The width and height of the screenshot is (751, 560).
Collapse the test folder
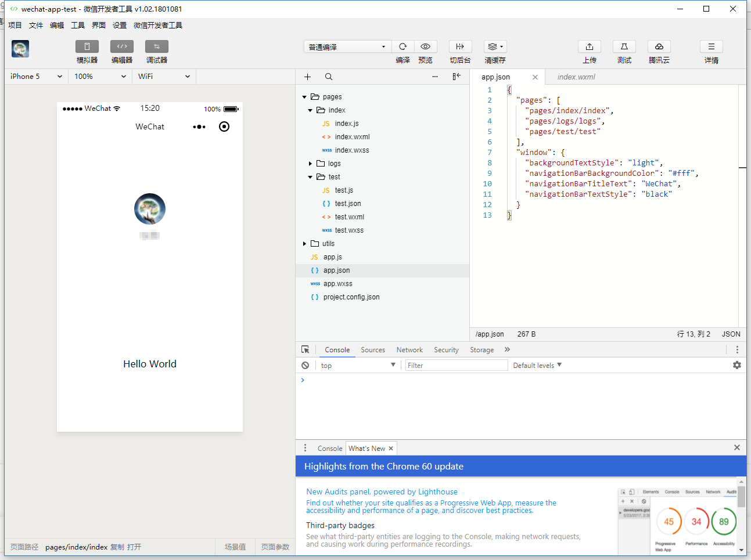point(310,177)
